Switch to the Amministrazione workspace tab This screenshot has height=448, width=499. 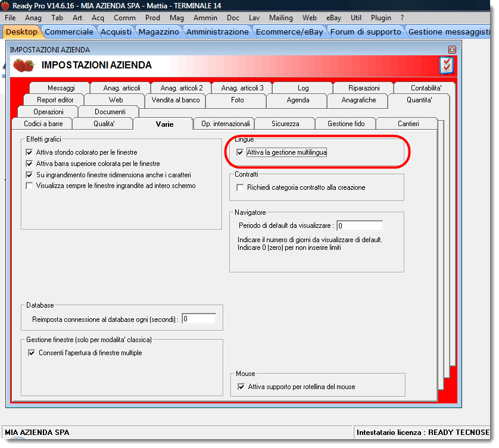[217, 32]
